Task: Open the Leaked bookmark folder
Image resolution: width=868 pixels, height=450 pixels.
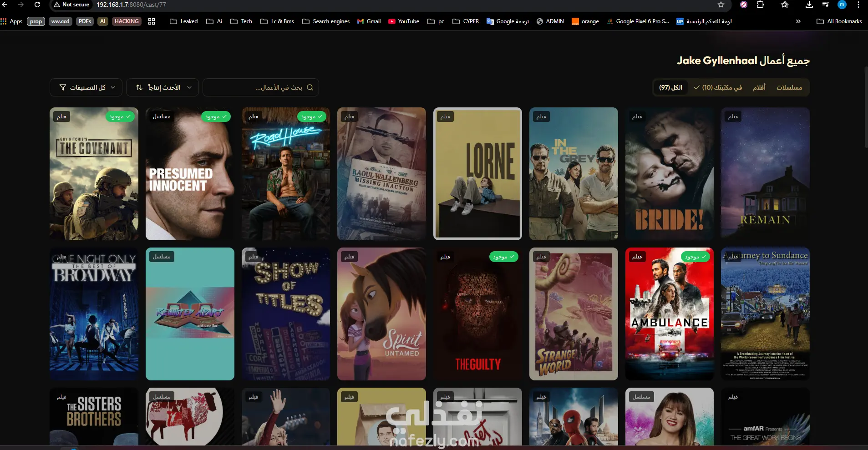Action: click(x=183, y=21)
